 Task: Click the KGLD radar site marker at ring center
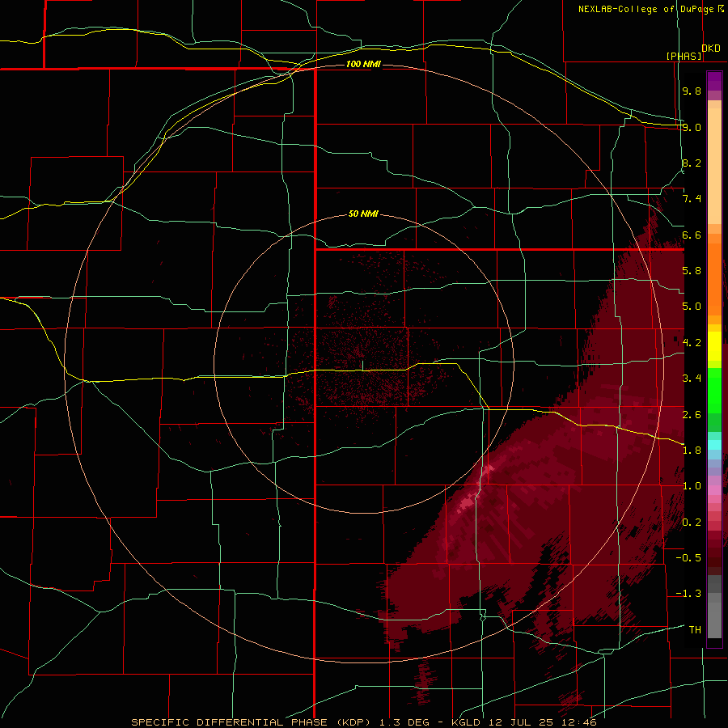pyautogui.click(x=362, y=366)
